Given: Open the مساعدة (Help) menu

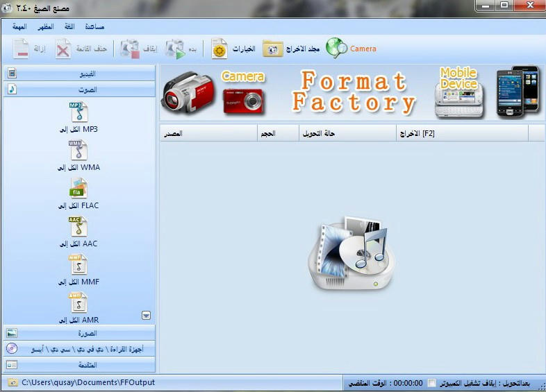Looking at the screenshot, I should click(x=94, y=26).
